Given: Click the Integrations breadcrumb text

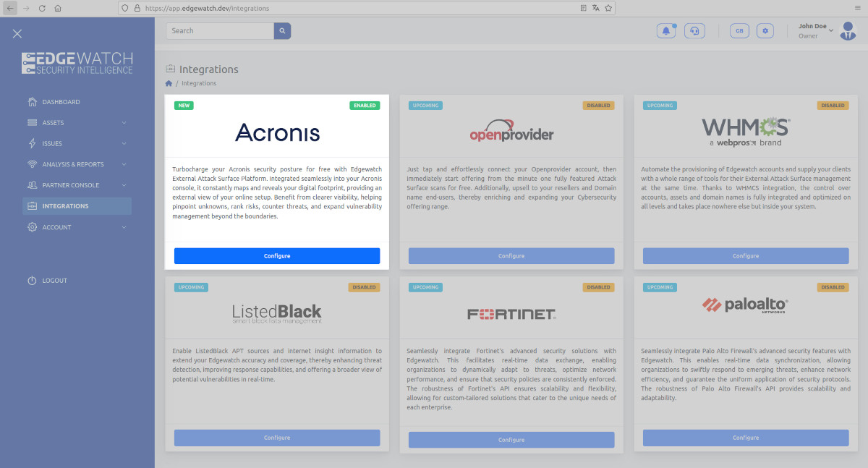Looking at the screenshot, I should click(x=199, y=84).
